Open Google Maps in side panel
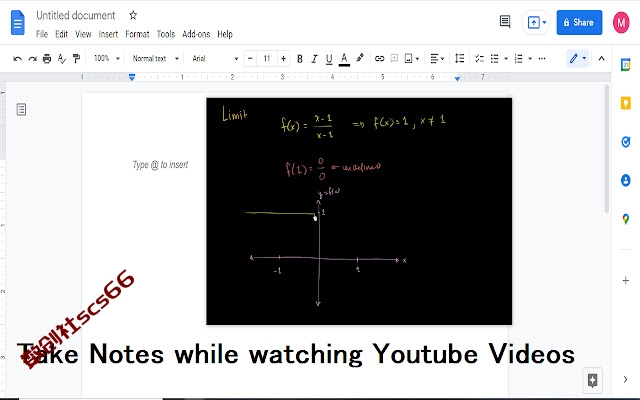Screen dimensions: 640x400 (625, 219)
